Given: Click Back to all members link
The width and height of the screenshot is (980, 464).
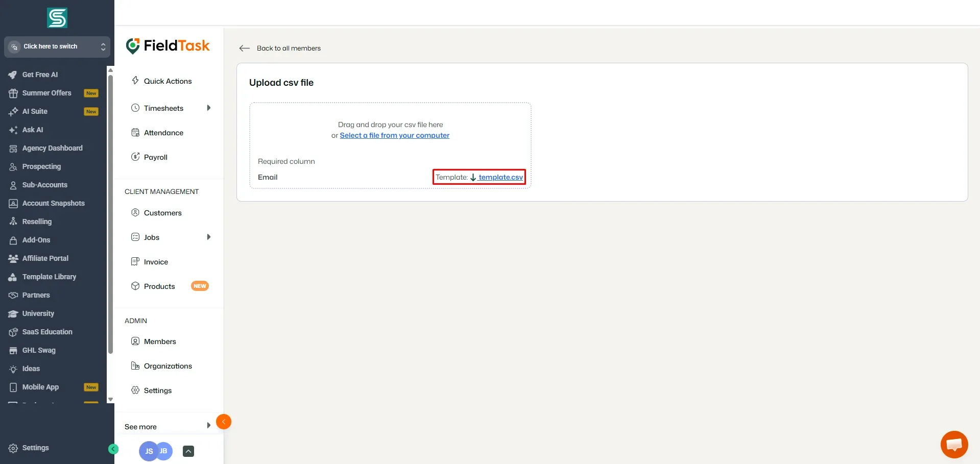Looking at the screenshot, I should (289, 48).
